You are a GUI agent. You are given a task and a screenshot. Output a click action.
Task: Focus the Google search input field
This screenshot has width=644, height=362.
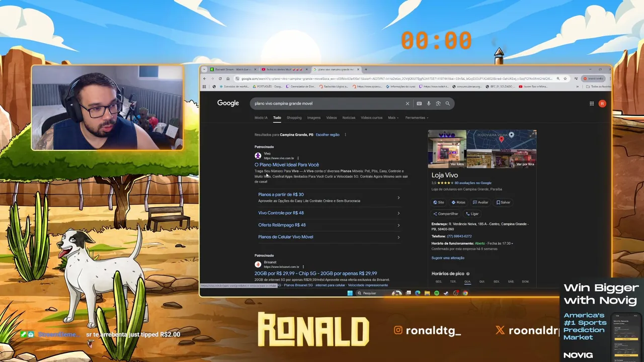click(x=327, y=104)
